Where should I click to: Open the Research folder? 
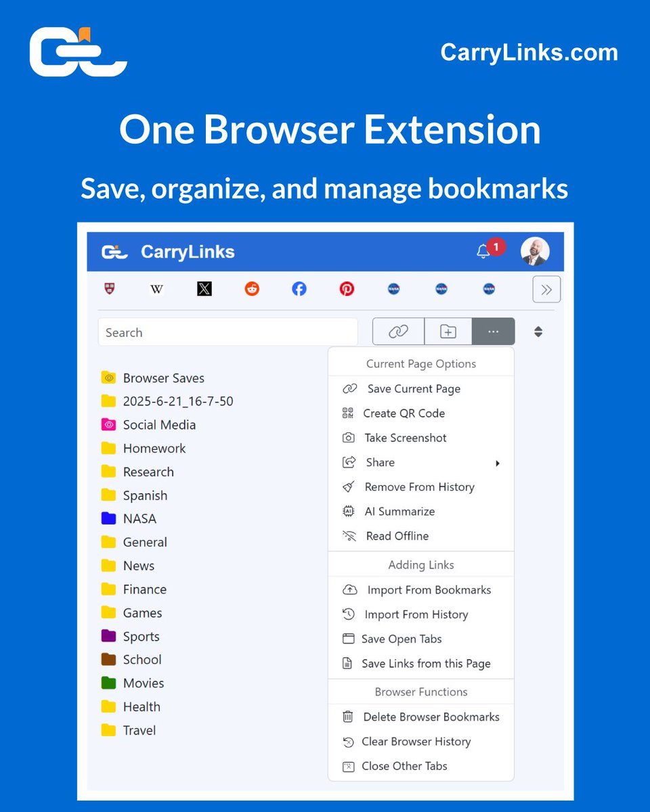[137, 472]
